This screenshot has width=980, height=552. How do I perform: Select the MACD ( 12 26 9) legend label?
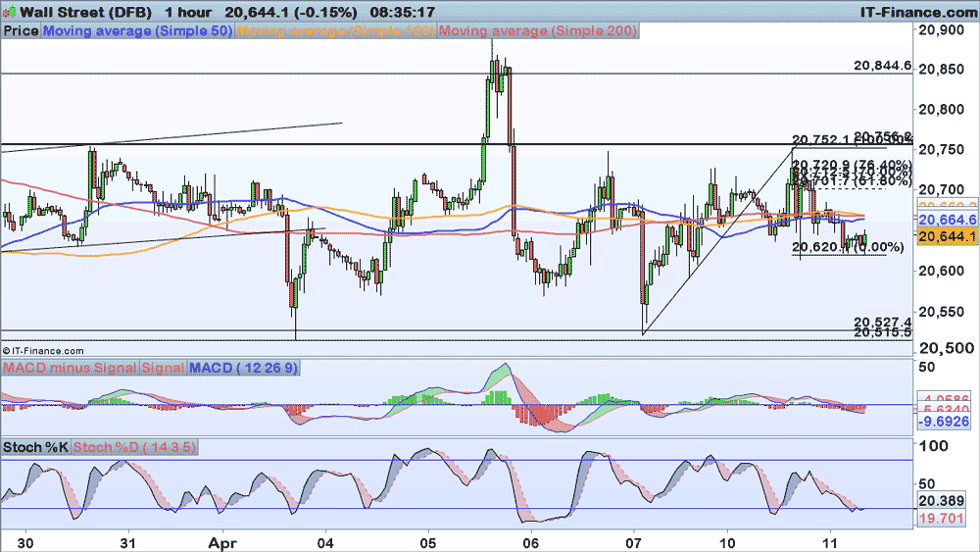click(x=244, y=368)
